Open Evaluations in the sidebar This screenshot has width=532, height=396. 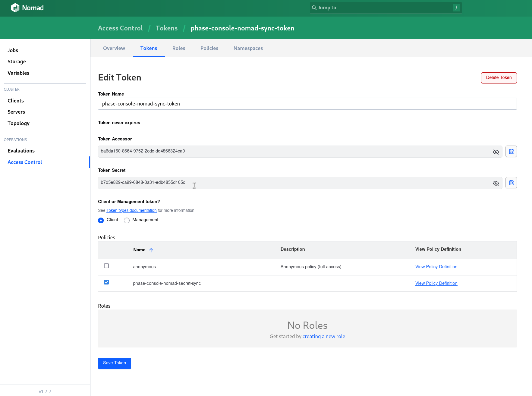21,151
